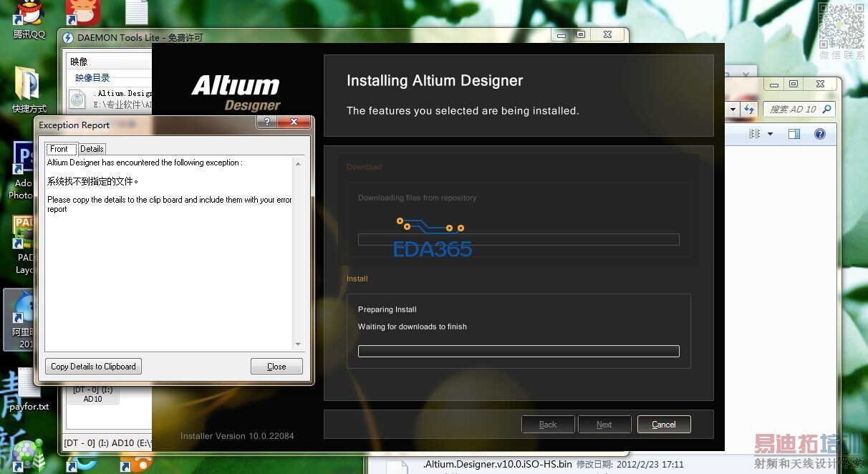The height and width of the screenshot is (474, 868).
Task: Click the Preparing Install progress bar
Action: [x=519, y=352]
